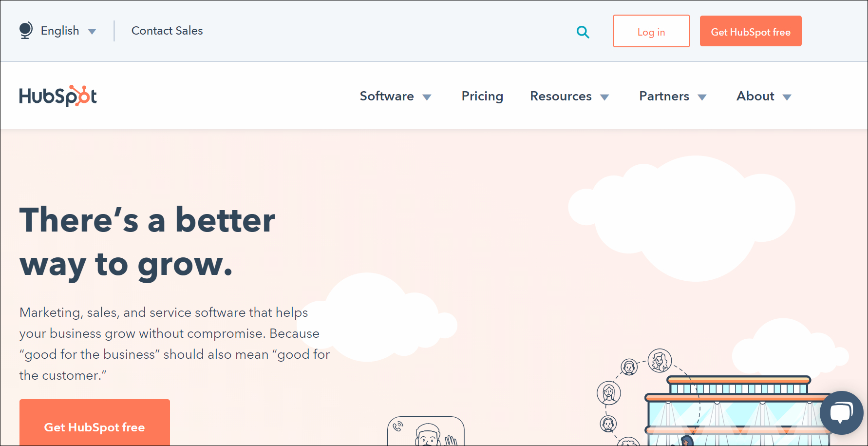Open the Pricing page
The image size is (868, 446).
(x=482, y=96)
